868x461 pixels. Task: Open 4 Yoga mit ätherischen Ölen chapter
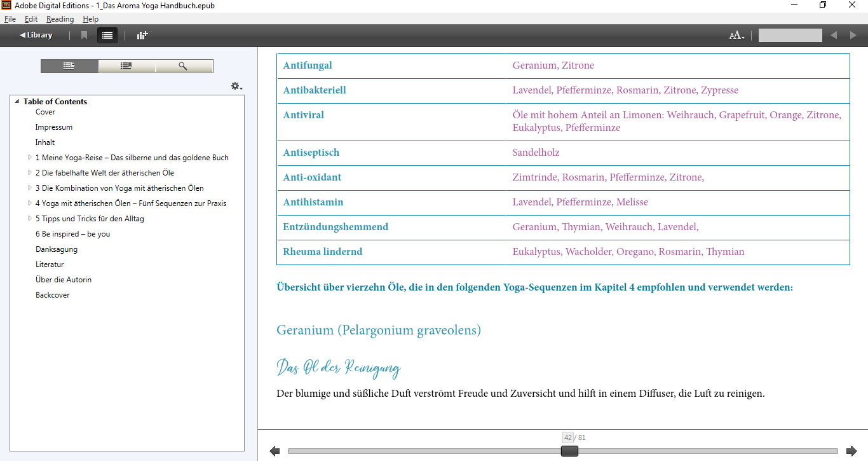pos(131,203)
